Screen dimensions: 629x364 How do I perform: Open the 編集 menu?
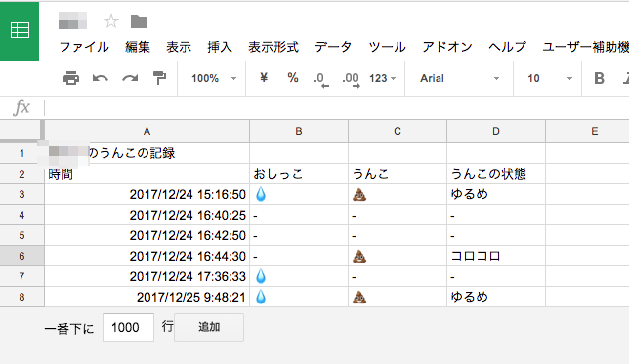[137, 47]
